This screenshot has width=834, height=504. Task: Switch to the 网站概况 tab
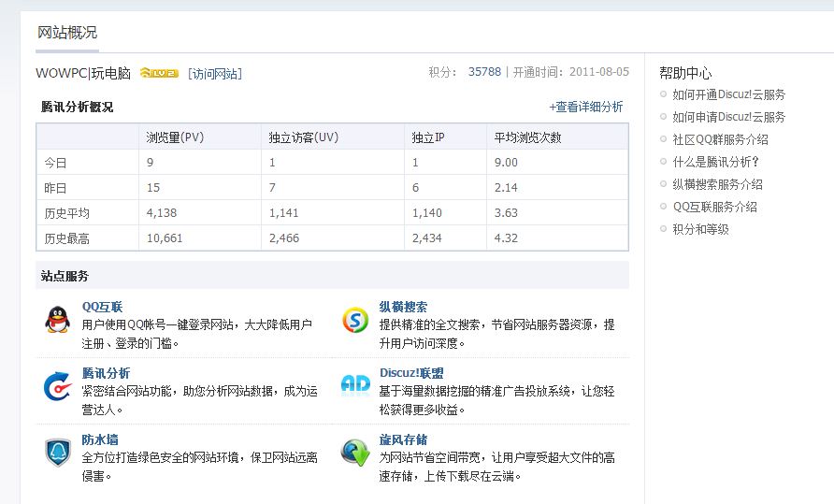point(67,33)
